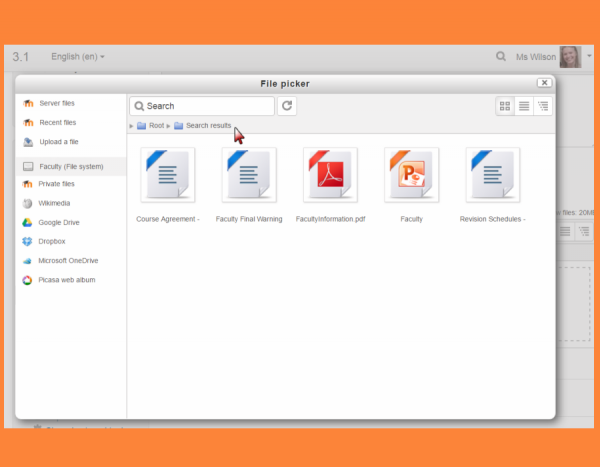
Task: Open the Recent files repository
Action: tap(57, 122)
